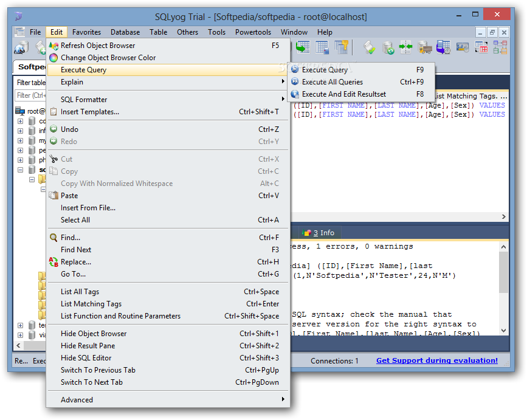The width and height of the screenshot is (527, 420).
Task: Choose Switch To Previous Tab
Action: tap(168, 370)
